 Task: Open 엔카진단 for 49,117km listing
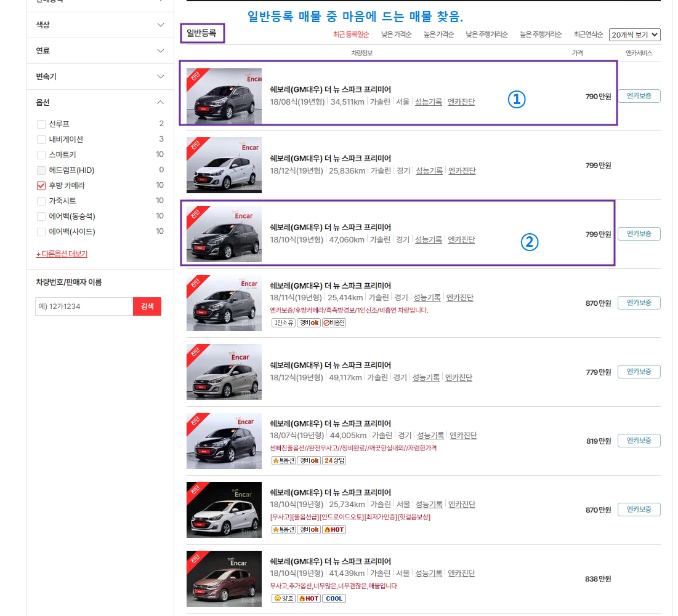(x=459, y=378)
